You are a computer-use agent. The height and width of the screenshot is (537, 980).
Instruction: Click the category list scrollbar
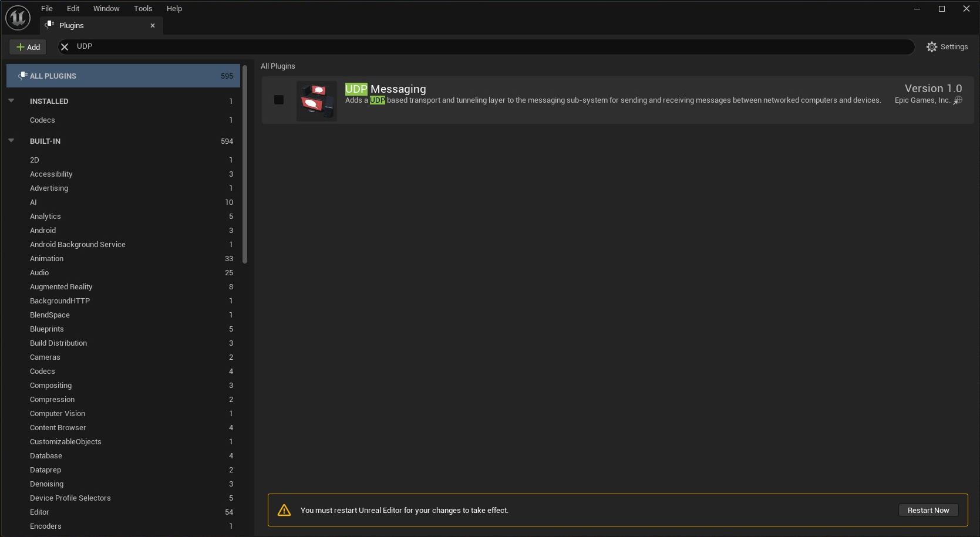[x=245, y=164]
